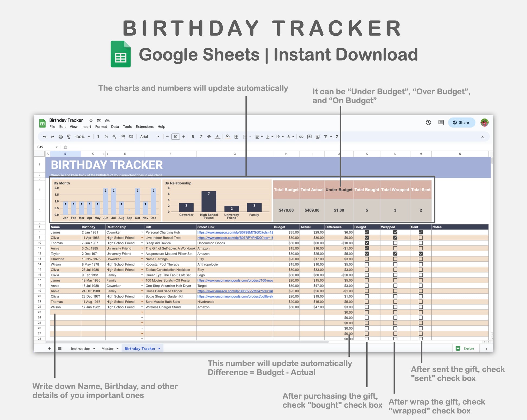The image size is (527, 420).
Task: Open the fill color picker
Action: 228,137
